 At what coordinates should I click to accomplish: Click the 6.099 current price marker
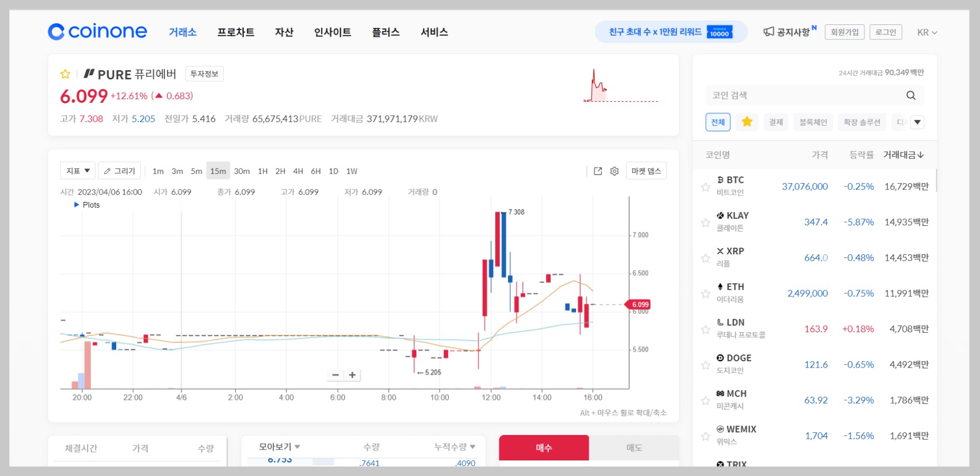point(638,305)
